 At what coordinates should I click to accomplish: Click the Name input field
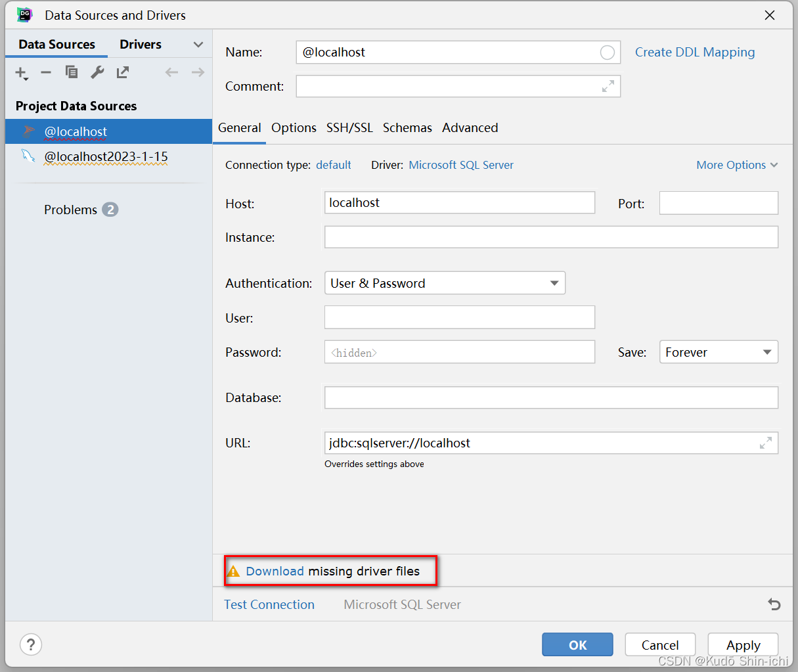click(x=458, y=53)
